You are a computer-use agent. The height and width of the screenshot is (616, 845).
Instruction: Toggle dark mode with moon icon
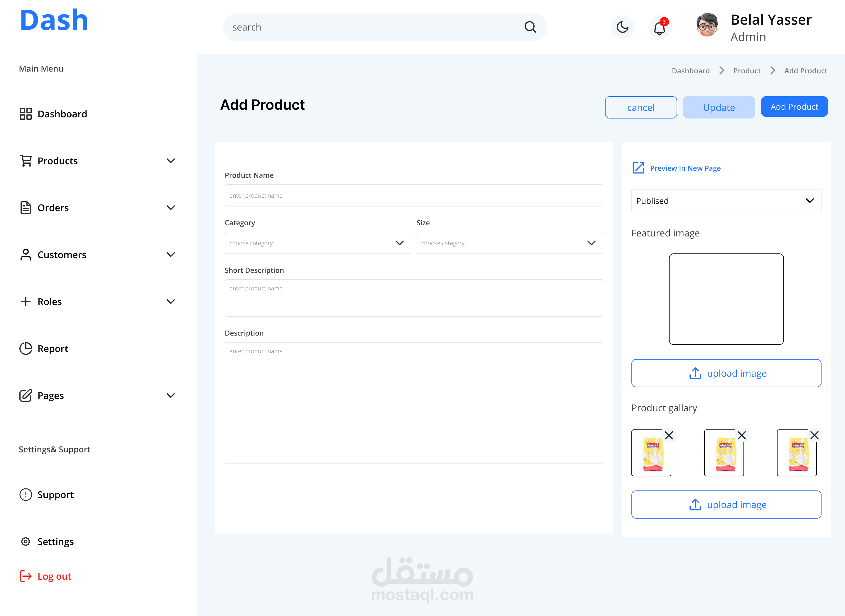coord(622,27)
